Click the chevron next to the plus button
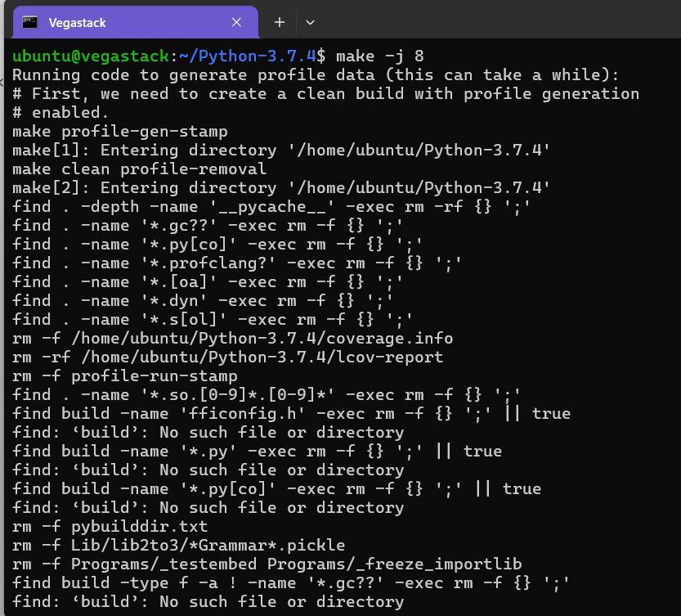 tap(310, 23)
